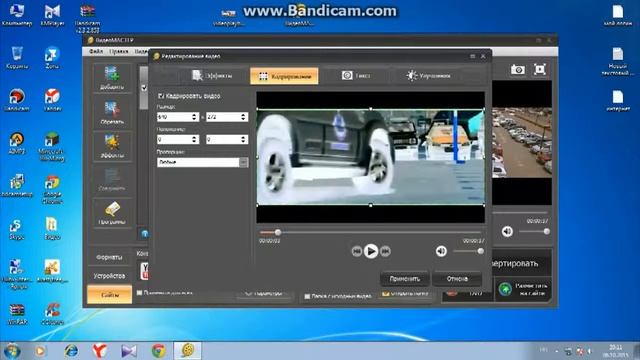Open the Правка menu in ВидеоМАСТЕР
640x360 pixels.
[118, 51]
